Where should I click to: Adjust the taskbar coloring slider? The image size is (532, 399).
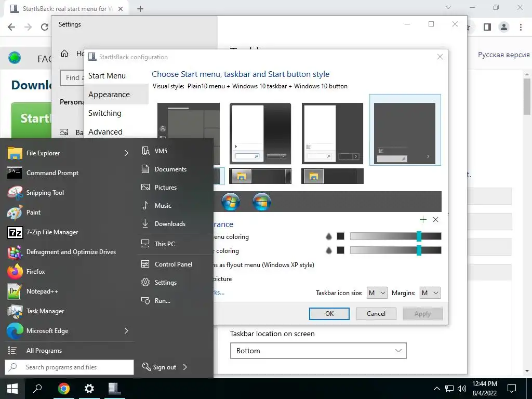[x=395, y=250]
